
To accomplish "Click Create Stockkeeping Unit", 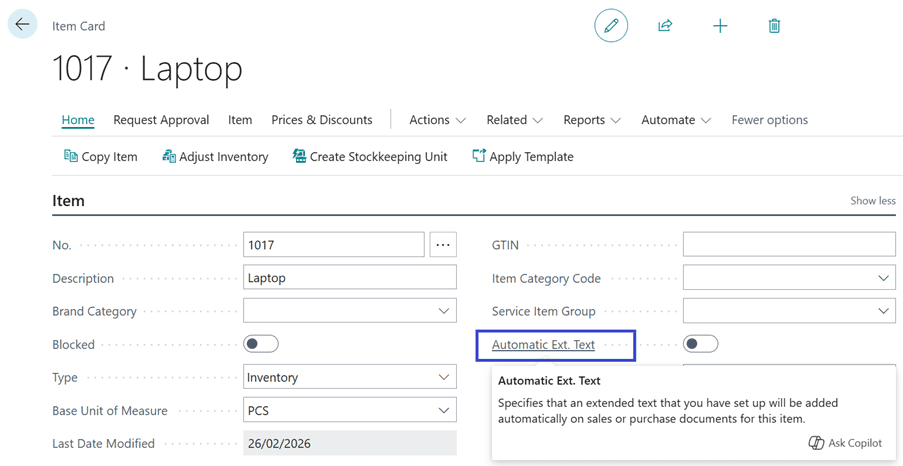I will (369, 157).
